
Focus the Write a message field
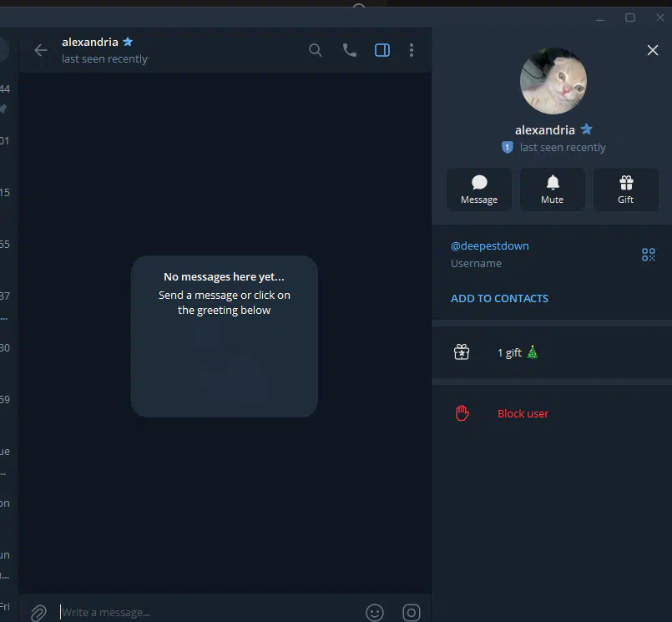pos(210,613)
